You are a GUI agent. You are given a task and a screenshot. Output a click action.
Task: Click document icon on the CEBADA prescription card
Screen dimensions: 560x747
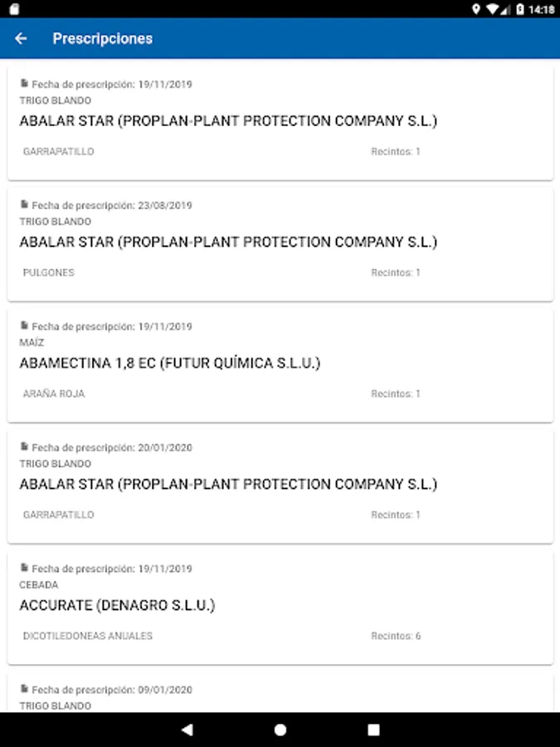pyautogui.click(x=24, y=568)
